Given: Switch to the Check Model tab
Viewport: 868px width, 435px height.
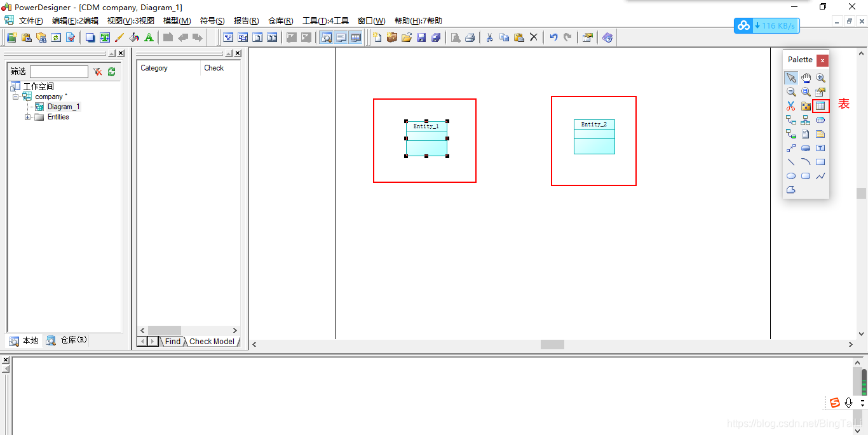Looking at the screenshot, I should pos(212,342).
